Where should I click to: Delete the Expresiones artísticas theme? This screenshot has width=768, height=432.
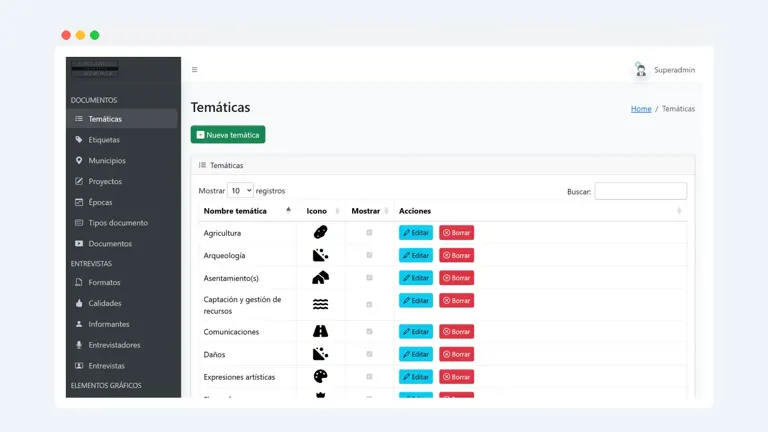click(456, 377)
